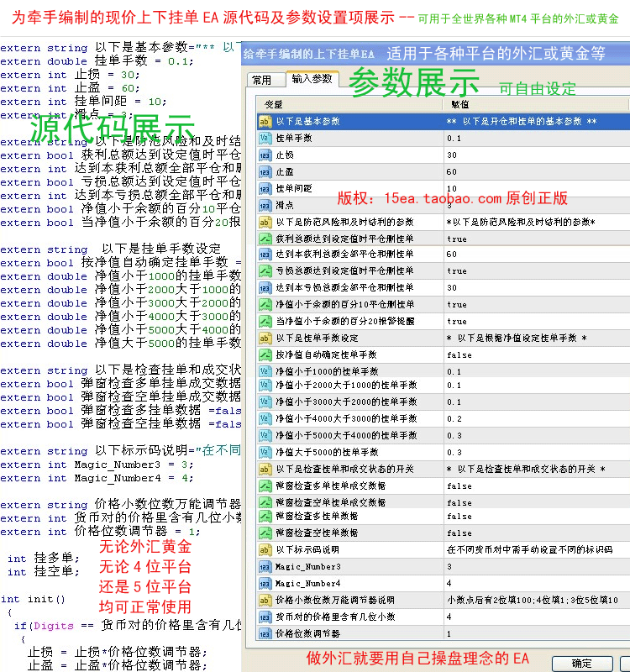Screen dimensions: 630x672
Task: Click source line extern double 挂单手数 = 0.1;
Action: (97, 60)
